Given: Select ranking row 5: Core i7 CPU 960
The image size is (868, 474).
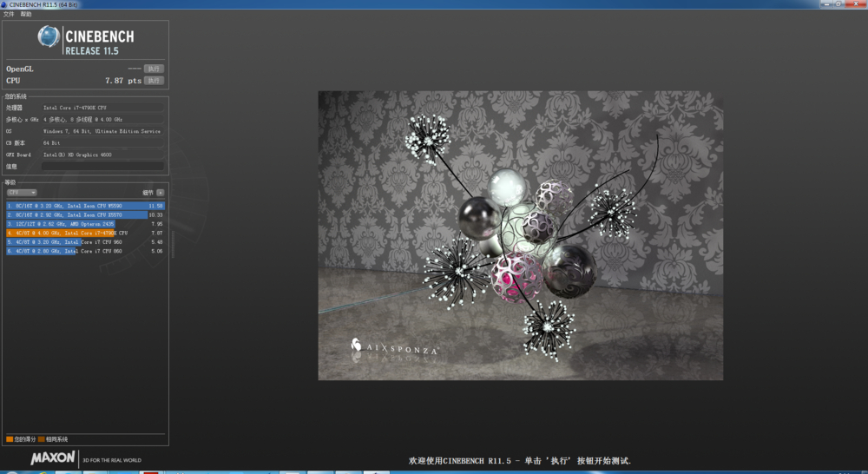Looking at the screenshot, I should (85, 242).
